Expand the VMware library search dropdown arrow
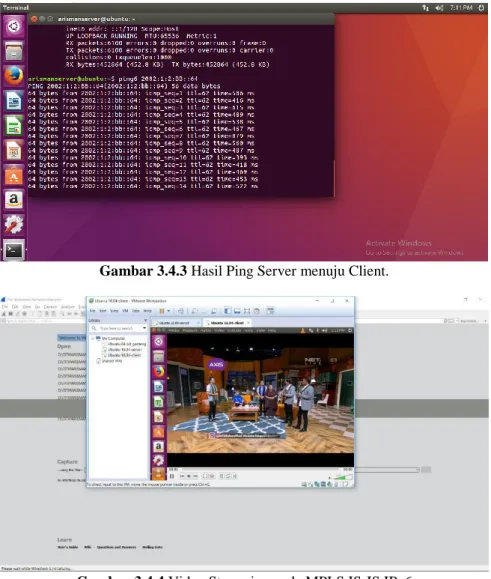The width and height of the screenshot is (491, 579). pyautogui.click(x=144, y=328)
